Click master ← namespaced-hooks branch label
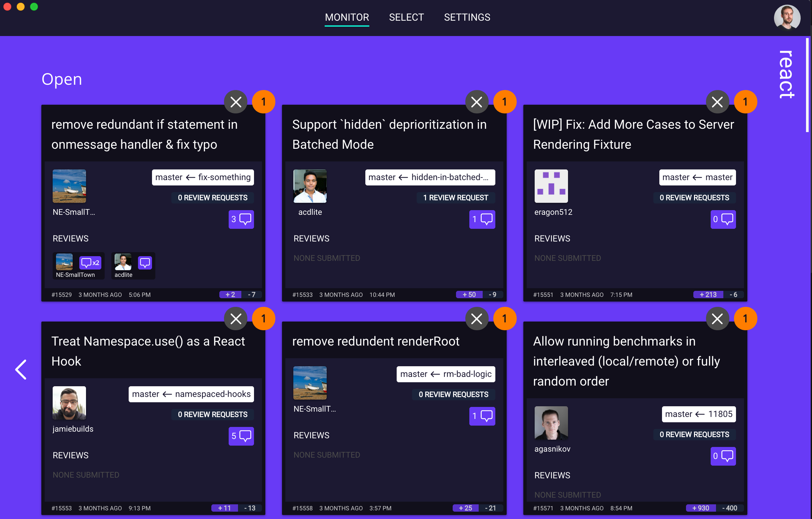The image size is (812, 519). pos(191,394)
